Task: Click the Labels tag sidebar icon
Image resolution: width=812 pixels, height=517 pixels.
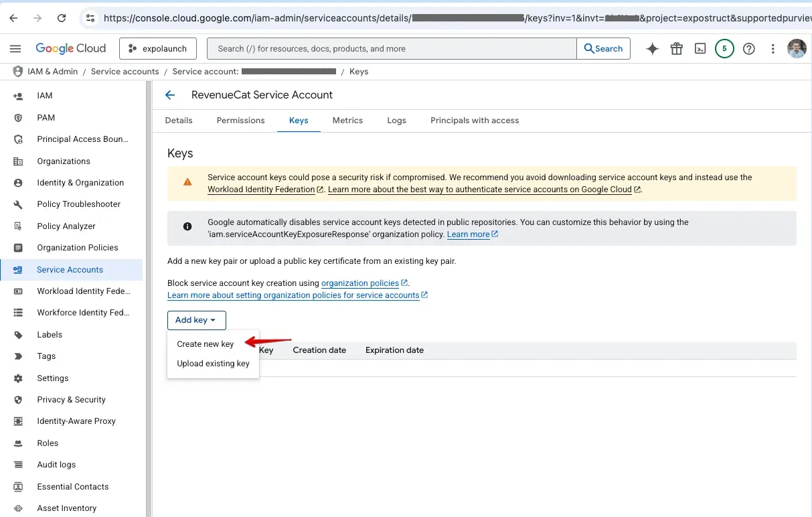Action: pyautogui.click(x=18, y=335)
